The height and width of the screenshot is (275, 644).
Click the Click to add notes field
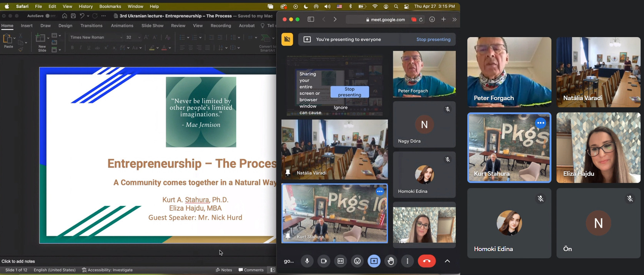pyautogui.click(x=18, y=261)
